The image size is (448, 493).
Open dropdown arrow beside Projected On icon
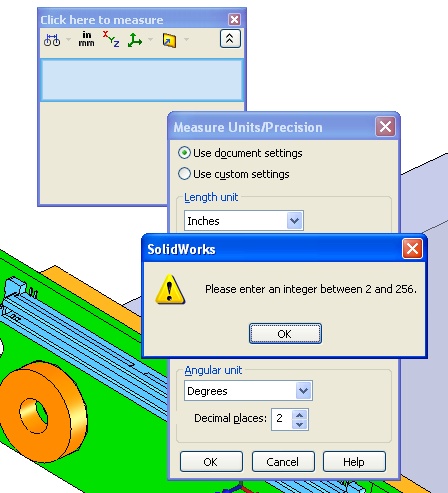[x=186, y=39]
